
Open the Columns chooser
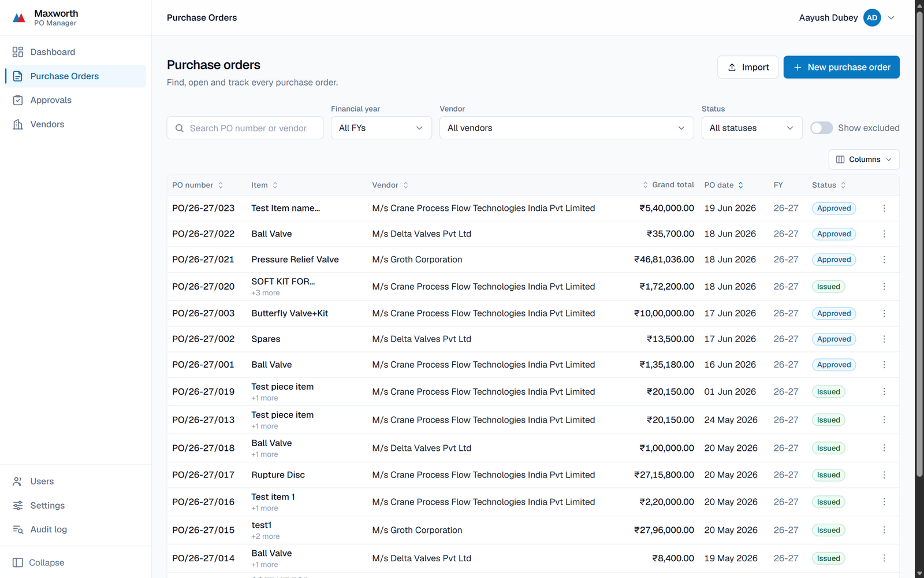pos(864,160)
